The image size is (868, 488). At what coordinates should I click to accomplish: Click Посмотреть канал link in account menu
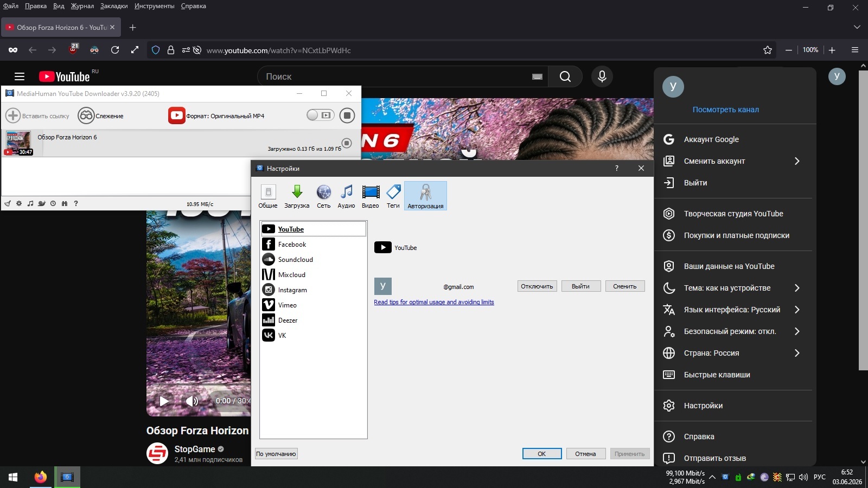click(x=726, y=110)
